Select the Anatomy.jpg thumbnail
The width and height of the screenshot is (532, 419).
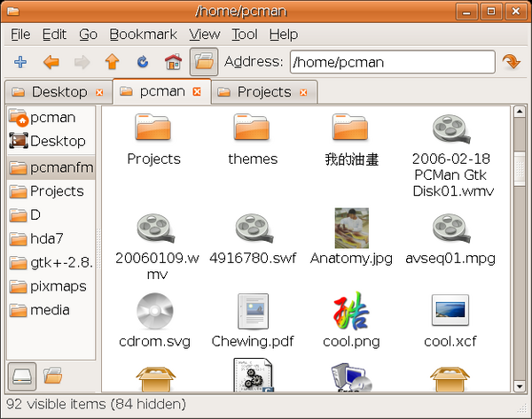(352, 229)
